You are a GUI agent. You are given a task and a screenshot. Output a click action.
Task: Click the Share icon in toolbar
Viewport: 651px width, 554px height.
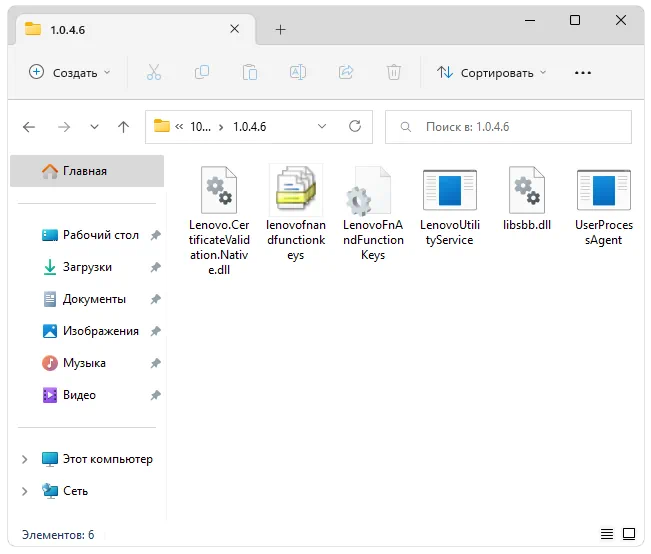(346, 72)
